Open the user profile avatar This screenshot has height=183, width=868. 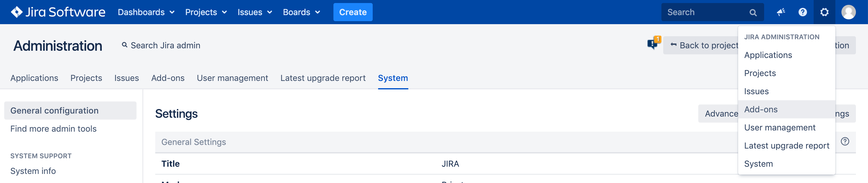coord(848,12)
